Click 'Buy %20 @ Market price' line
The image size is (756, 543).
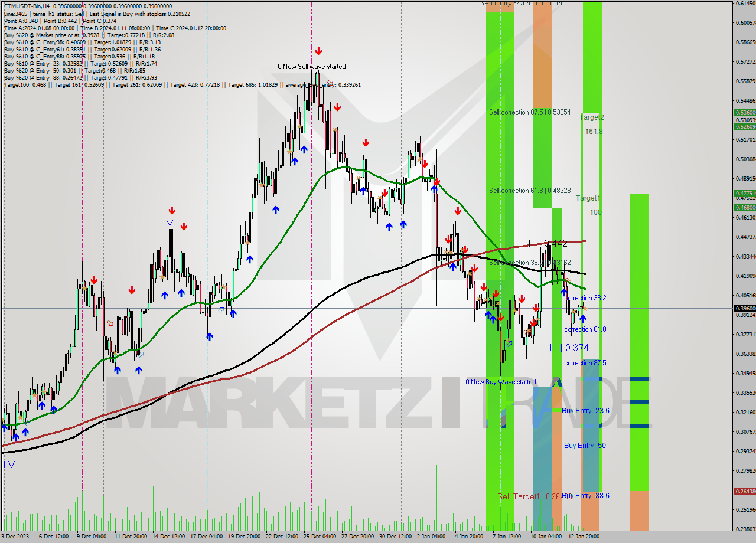tap(89, 35)
